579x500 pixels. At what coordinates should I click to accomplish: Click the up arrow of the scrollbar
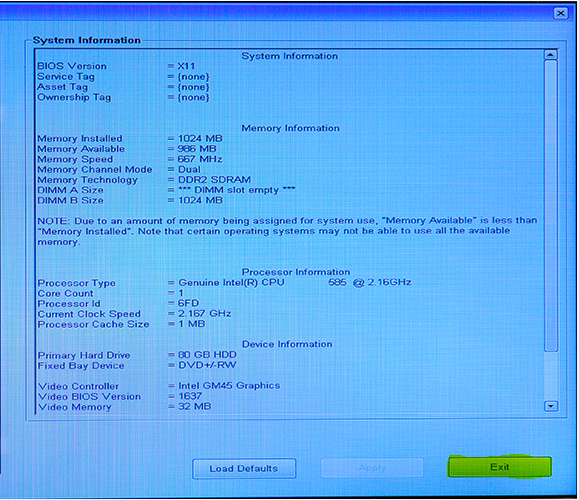click(551, 55)
